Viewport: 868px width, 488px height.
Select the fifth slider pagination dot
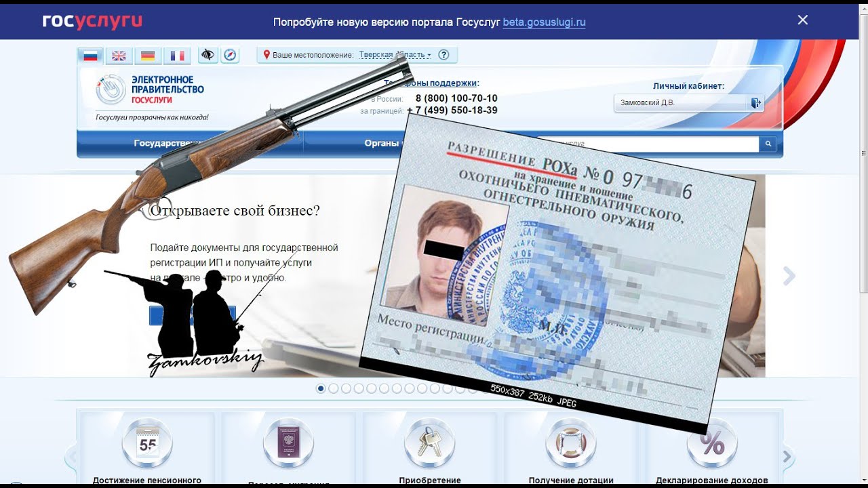(372, 388)
